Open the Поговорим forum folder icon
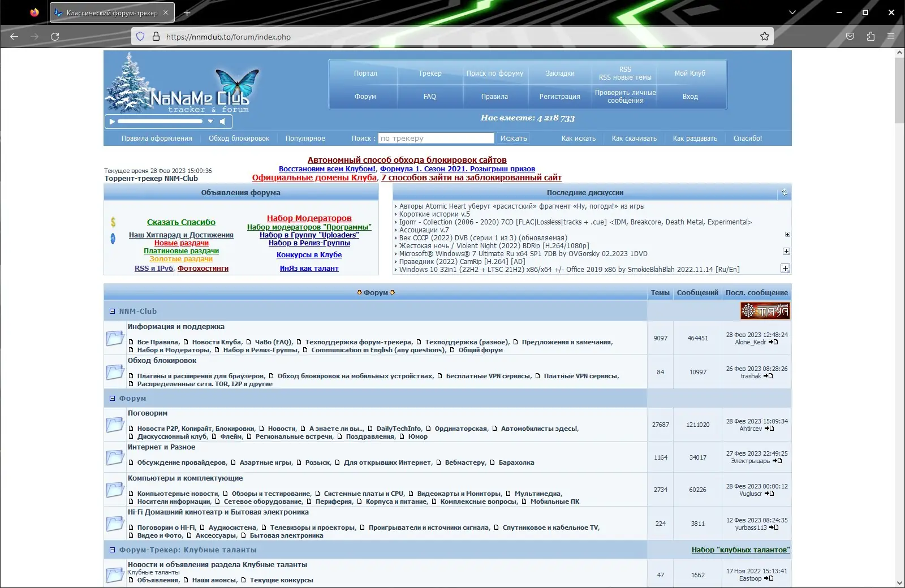 point(115,425)
